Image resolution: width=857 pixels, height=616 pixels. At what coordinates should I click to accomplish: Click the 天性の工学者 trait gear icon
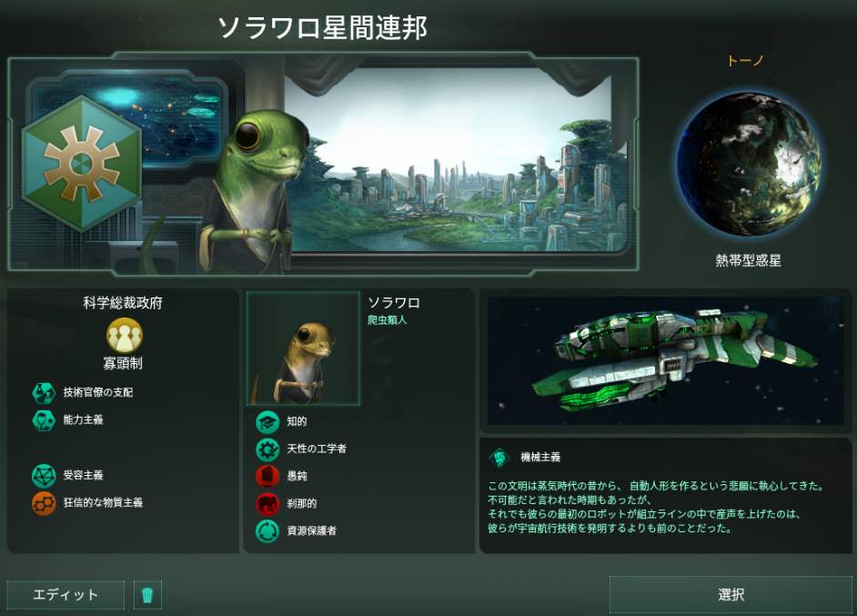click(x=267, y=449)
